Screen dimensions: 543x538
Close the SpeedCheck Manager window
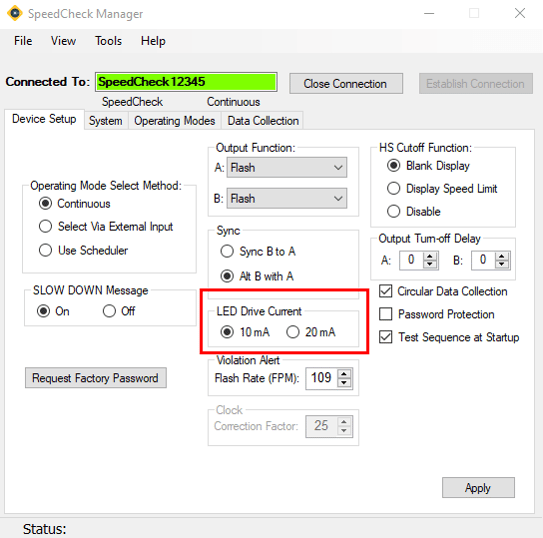(x=520, y=14)
